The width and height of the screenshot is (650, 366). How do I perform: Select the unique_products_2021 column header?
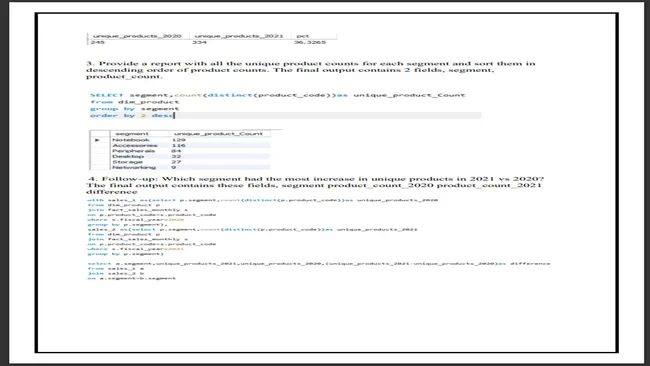[239, 36]
